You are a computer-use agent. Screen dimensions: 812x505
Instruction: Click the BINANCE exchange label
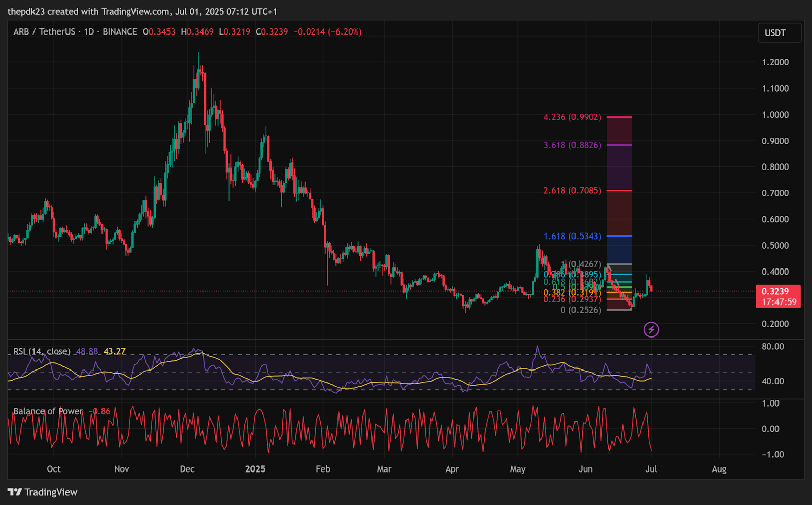coord(119,31)
